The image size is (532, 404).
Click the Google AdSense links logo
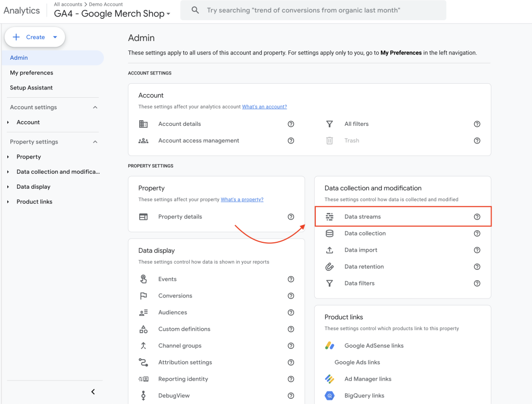click(329, 346)
